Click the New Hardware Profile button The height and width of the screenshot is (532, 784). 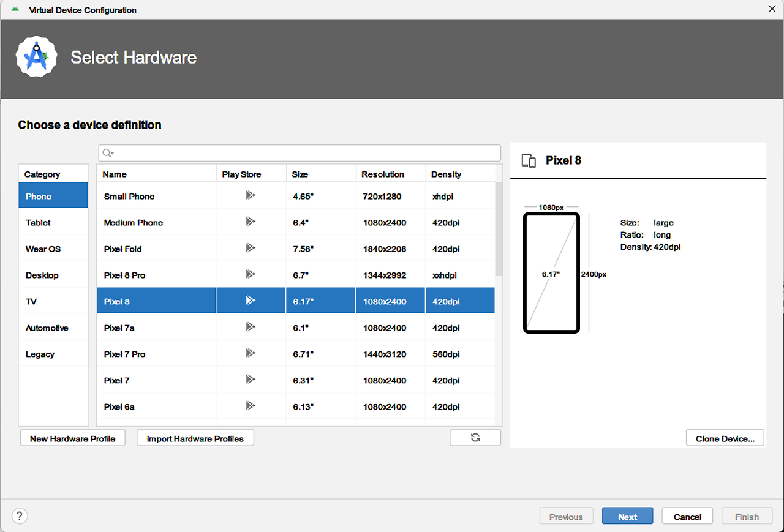tap(72, 438)
